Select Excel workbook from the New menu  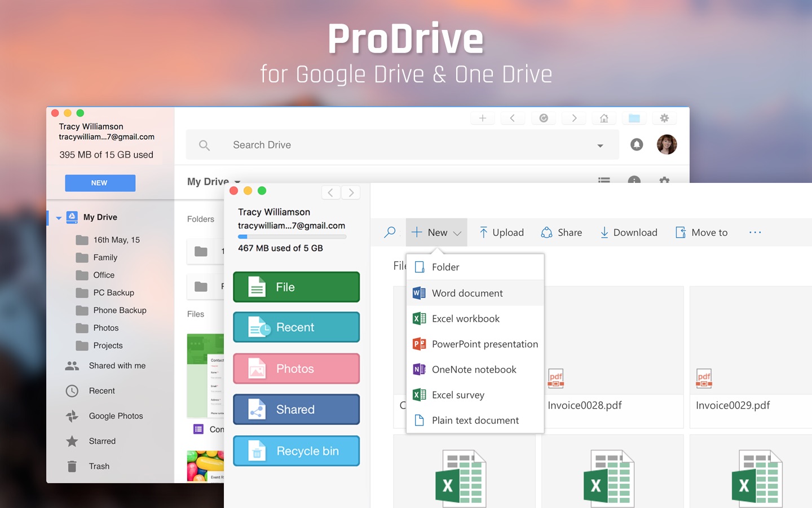tap(475, 318)
